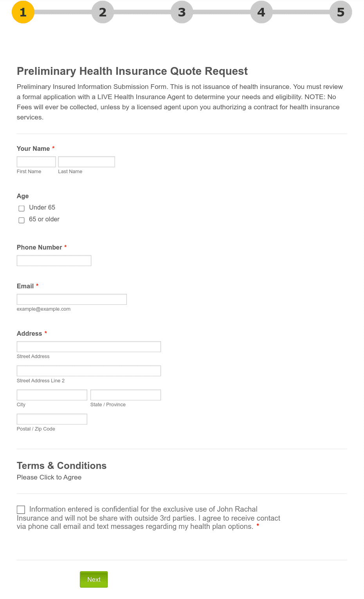The image size is (364, 599).
Task: Click the Street Address Line 2 field
Action: pyautogui.click(x=89, y=371)
